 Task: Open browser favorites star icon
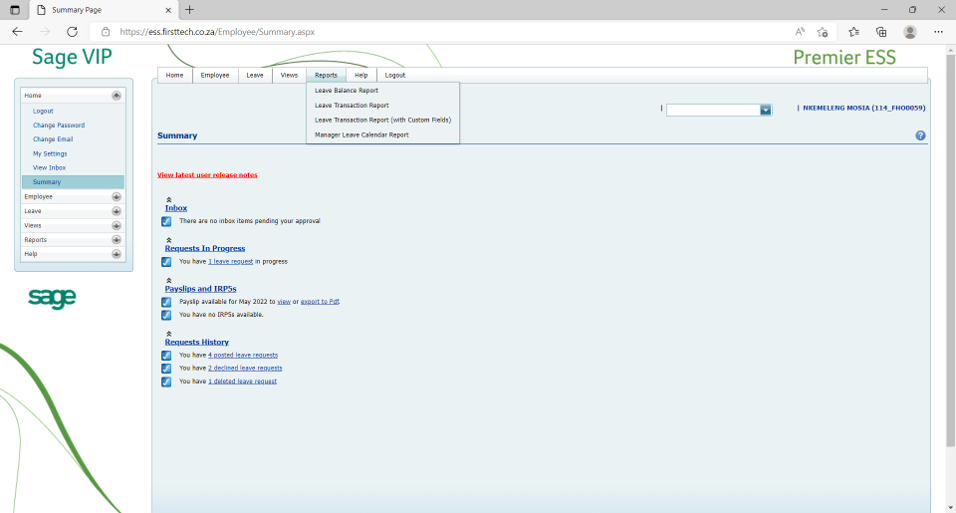pos(853,32)
